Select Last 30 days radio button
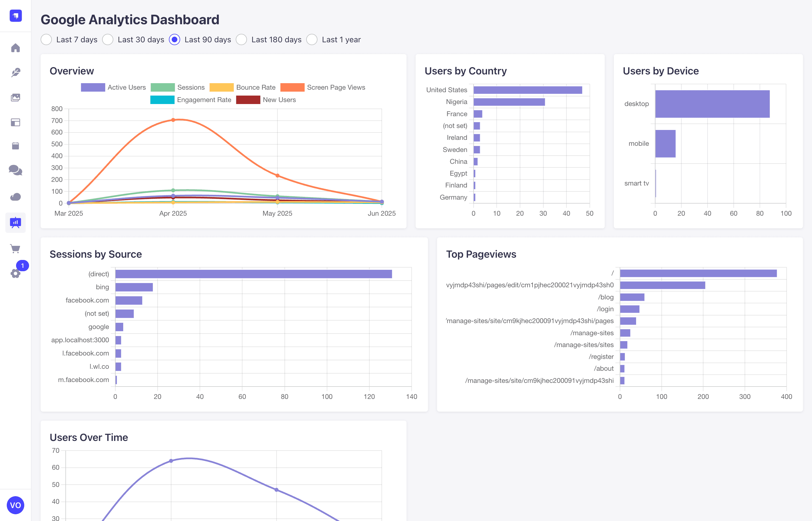This screenshot has height=521, width=812. tap(108, 39)
